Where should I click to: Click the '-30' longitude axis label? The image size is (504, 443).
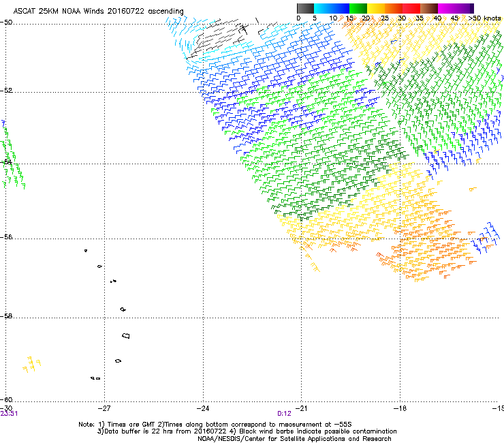[6, 408]
